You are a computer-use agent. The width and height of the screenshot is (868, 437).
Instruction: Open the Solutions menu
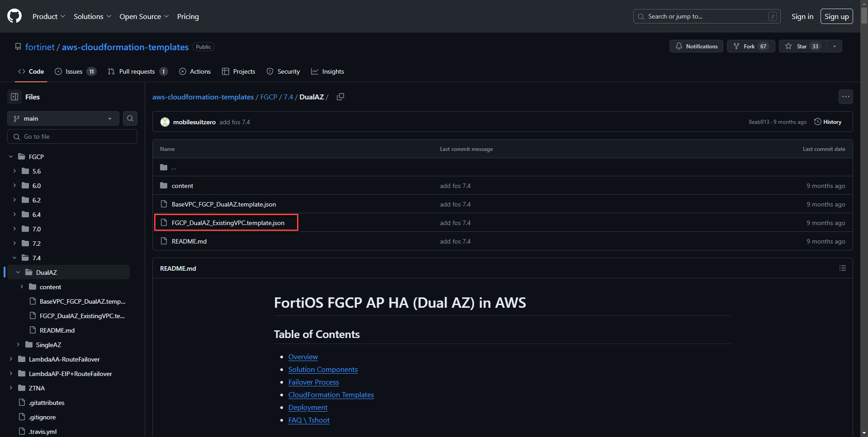click(x=92, y=16)
